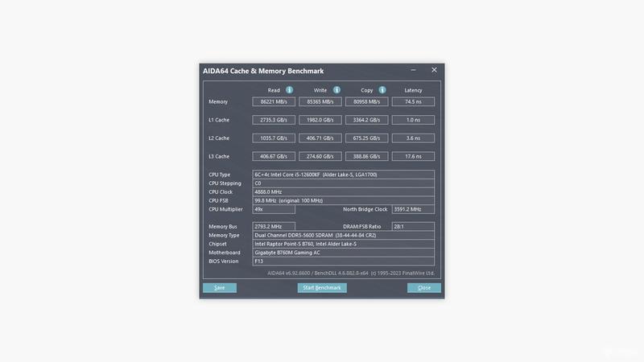Click the Write column header
The width and height of the screenshot is (644, 362).
[320, 90]
